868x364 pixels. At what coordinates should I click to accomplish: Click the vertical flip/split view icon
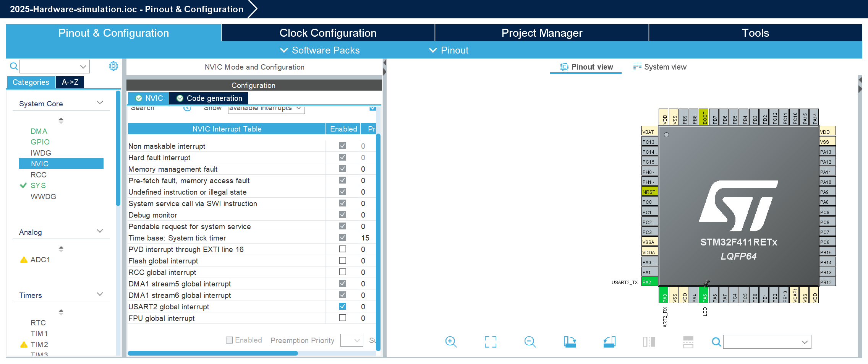pos(649,341)
